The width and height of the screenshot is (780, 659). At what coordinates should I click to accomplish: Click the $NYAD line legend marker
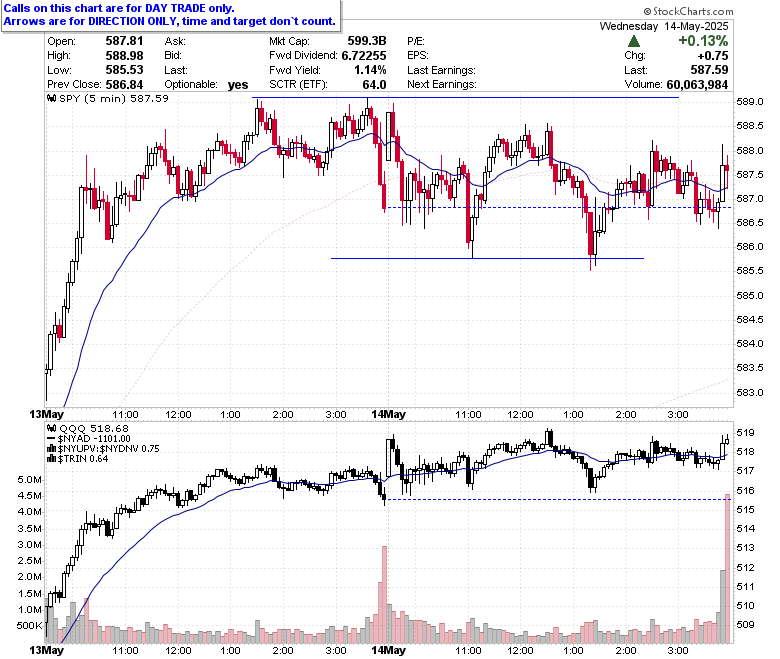pyautogui.click(x=51, y=439)
